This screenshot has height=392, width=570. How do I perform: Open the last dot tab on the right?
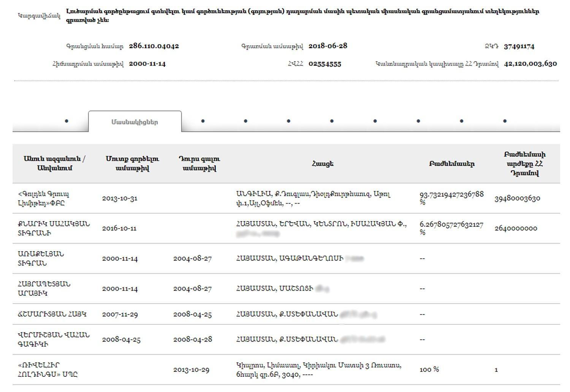tap(505, 121)
